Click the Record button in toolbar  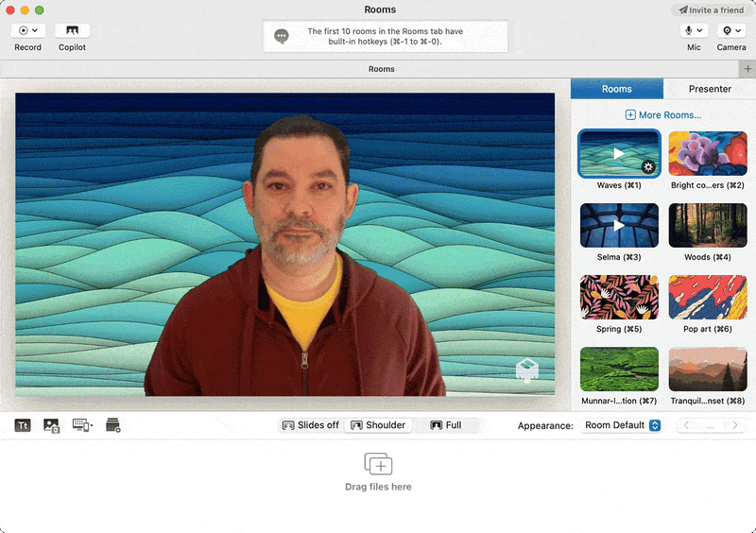(27, 30)
